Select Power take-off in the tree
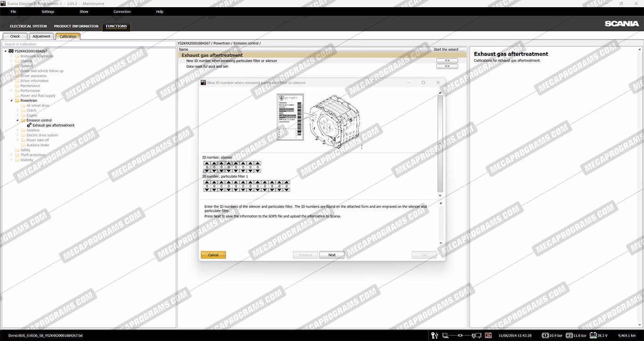Screen dimensions: 644x341 38,140
